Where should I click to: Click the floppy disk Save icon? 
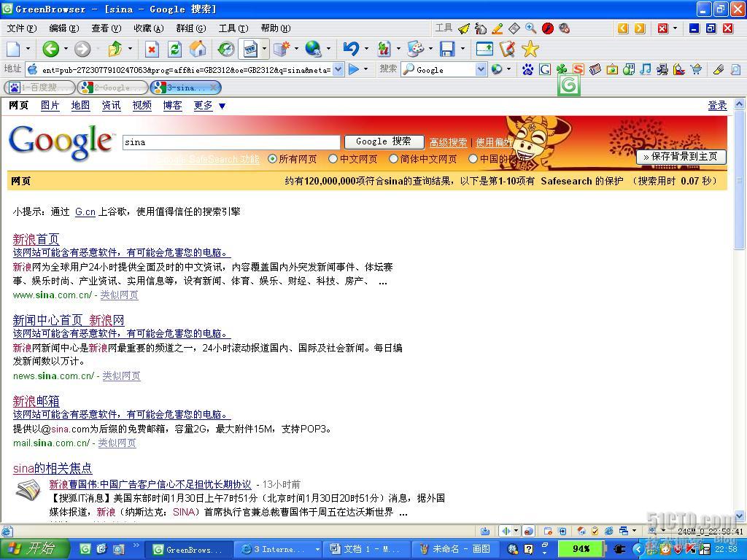[x=447, y=49]
